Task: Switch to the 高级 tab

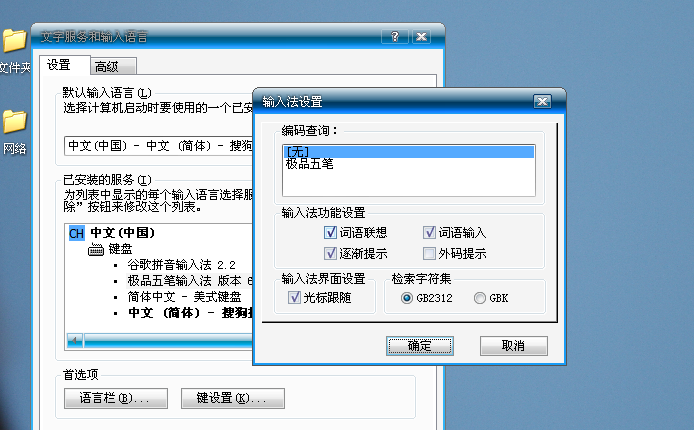Action: (x=113, y=66)
